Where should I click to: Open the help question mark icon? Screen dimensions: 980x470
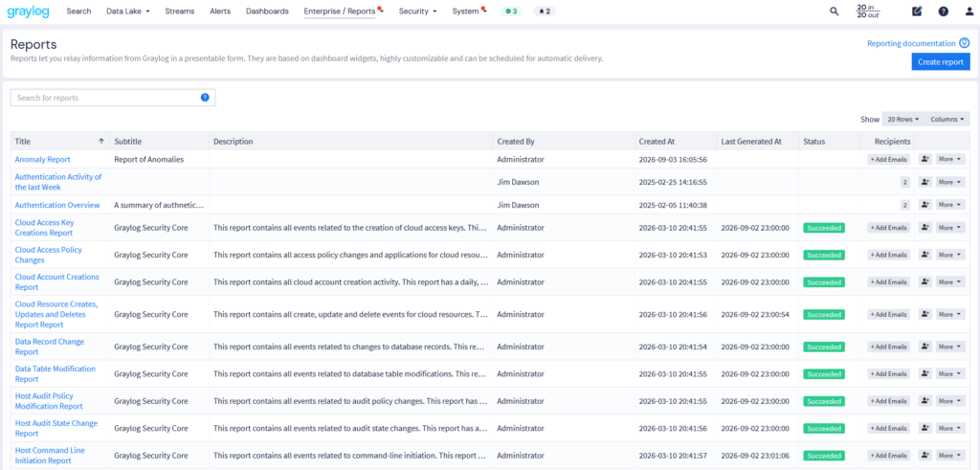coord(943,11)
